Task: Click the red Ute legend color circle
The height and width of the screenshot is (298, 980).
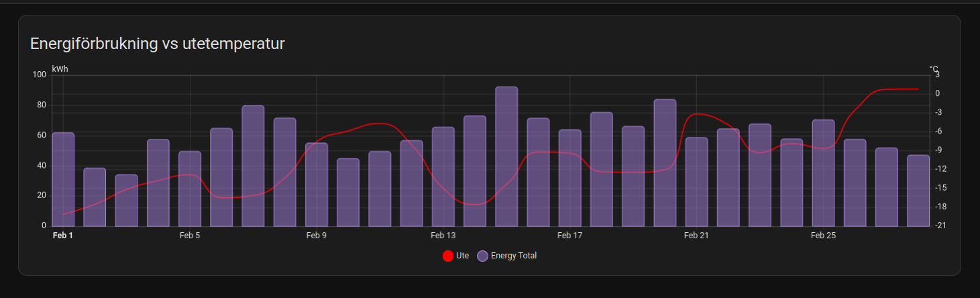Action: (448, 256)
